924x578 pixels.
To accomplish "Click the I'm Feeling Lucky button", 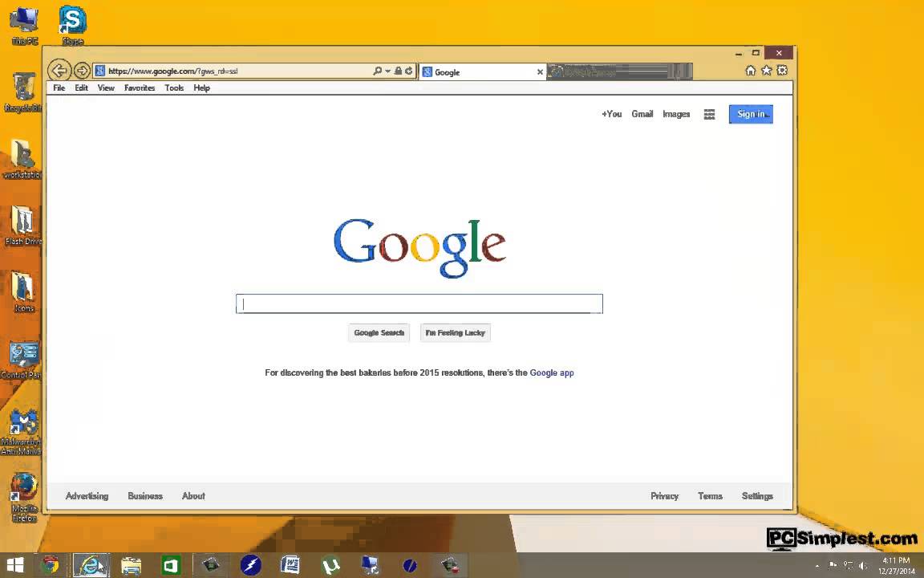I will 455,332.
